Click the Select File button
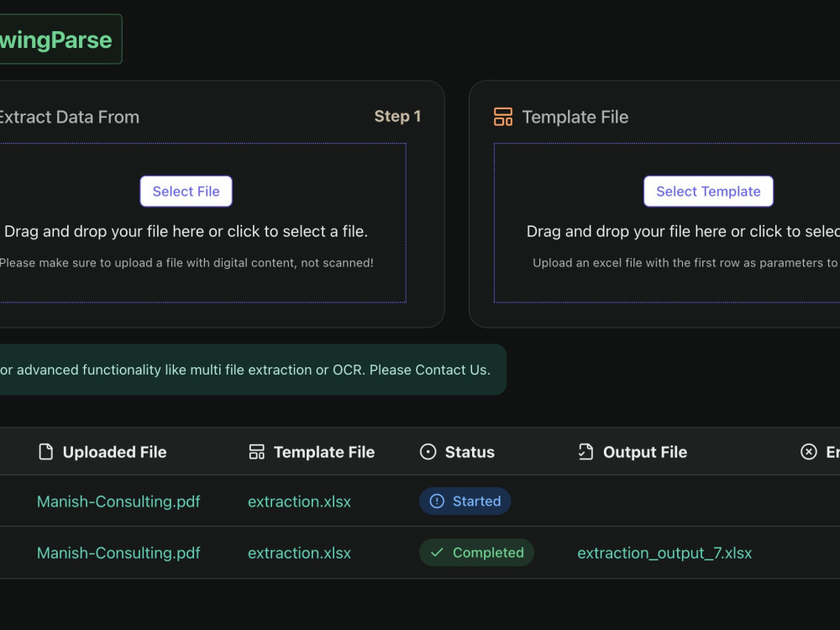840x630 pixels. click(x=186, y=192)
